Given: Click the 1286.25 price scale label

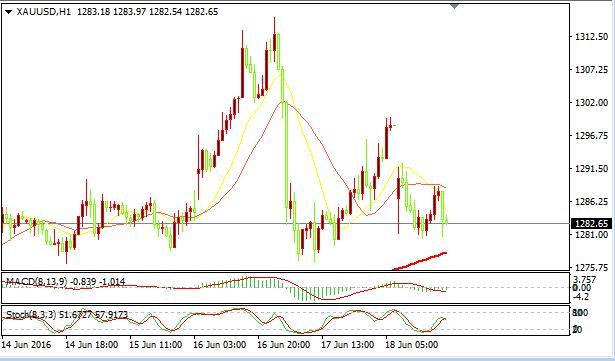Looking at the screenshot, I should (x=591, y=201).
